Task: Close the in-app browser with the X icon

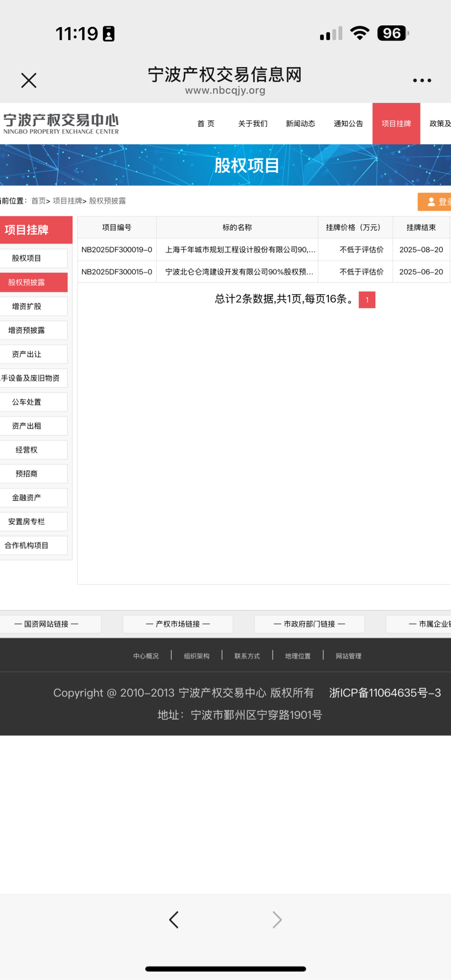Action: [29, 80]
